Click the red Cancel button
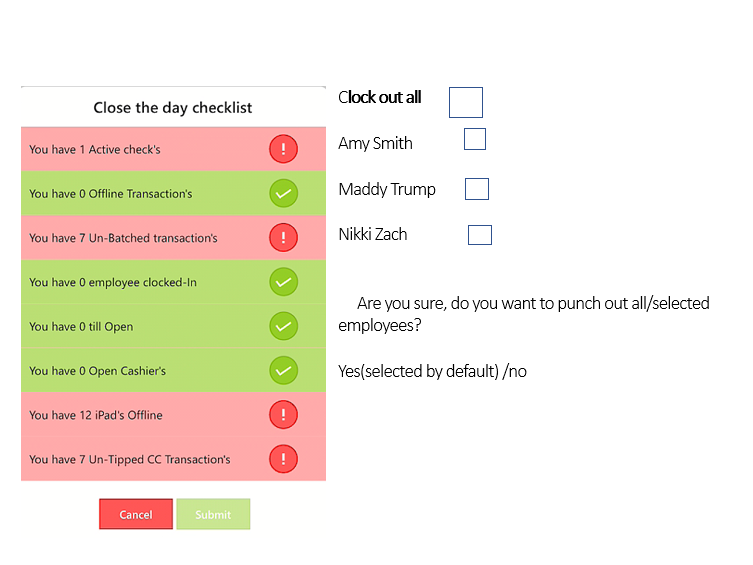Viewport: 753px width, 565px height. point(136,514)
